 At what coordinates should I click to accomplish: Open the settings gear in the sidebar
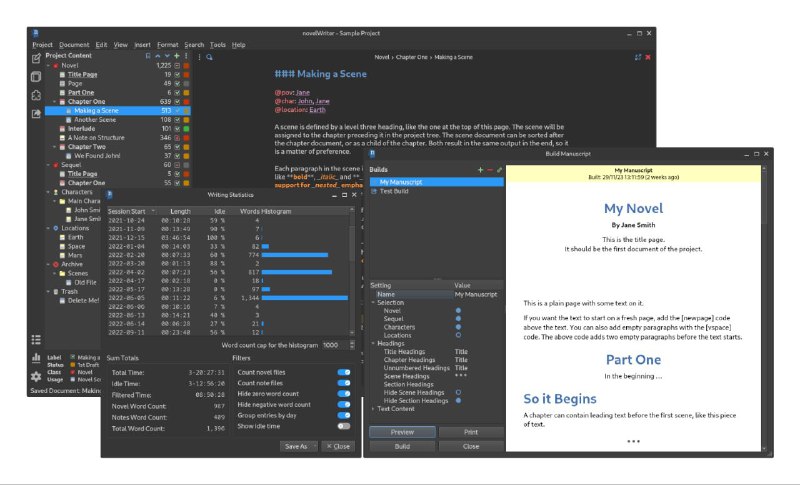click(37, 376)
